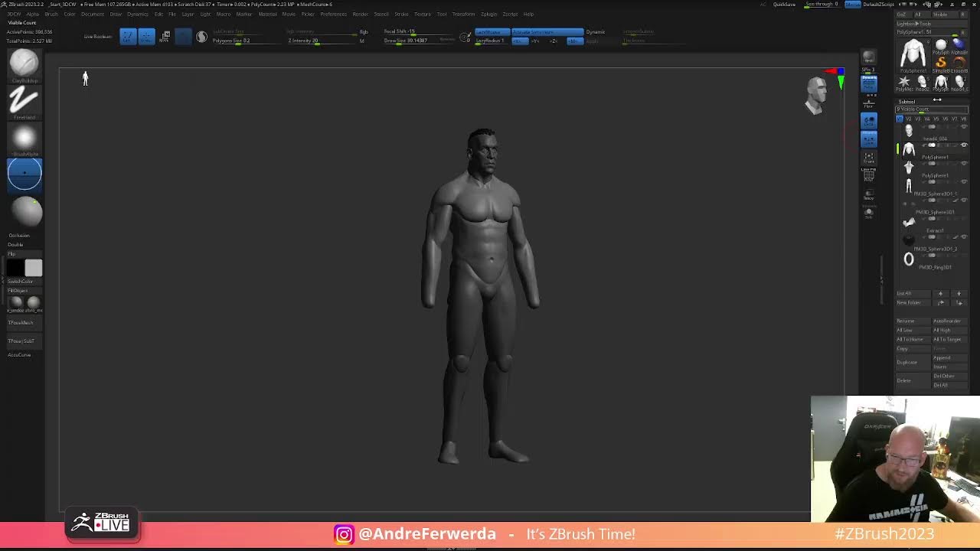Screen dimensions: 980x551
Task: Expand the Subtool palette header
Action: click(x=907, y=101)
